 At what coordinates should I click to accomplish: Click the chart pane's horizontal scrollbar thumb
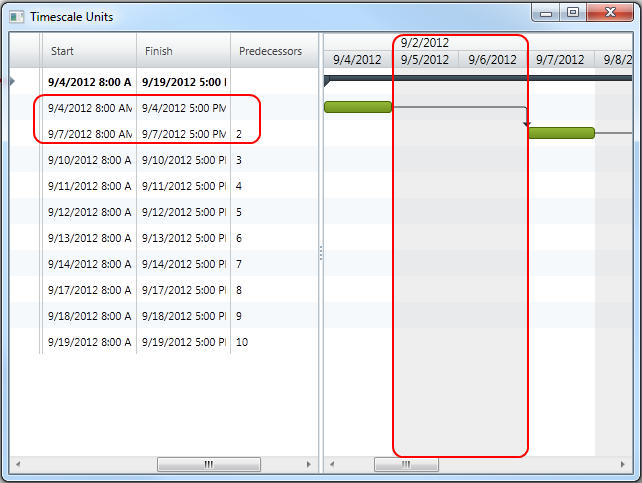pos(406,465)
